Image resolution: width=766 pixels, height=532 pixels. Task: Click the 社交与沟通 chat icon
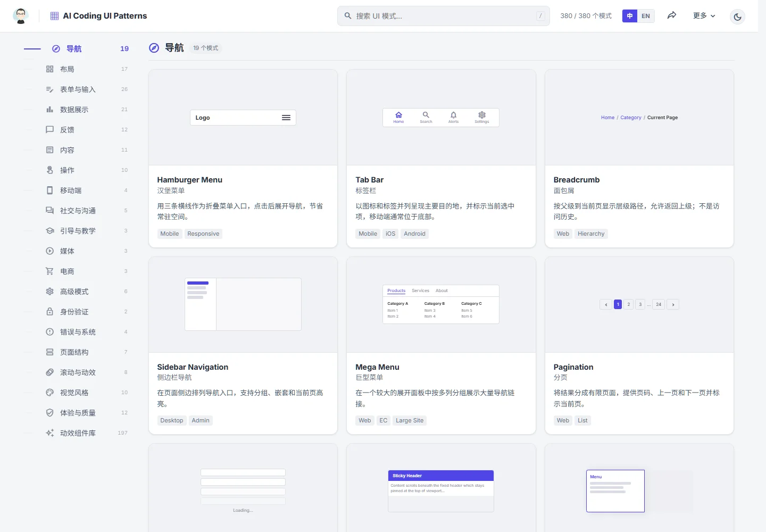tap(49, 211)
